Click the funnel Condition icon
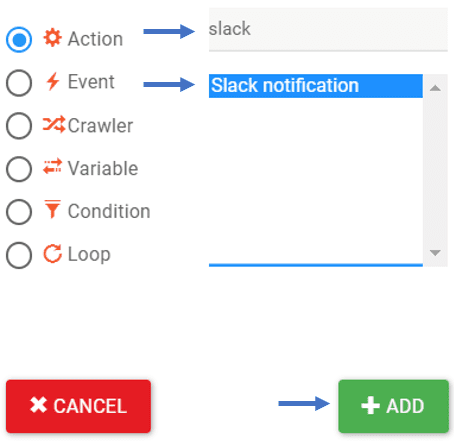Viewport: 454px width, 444px height. coord(52,209)
